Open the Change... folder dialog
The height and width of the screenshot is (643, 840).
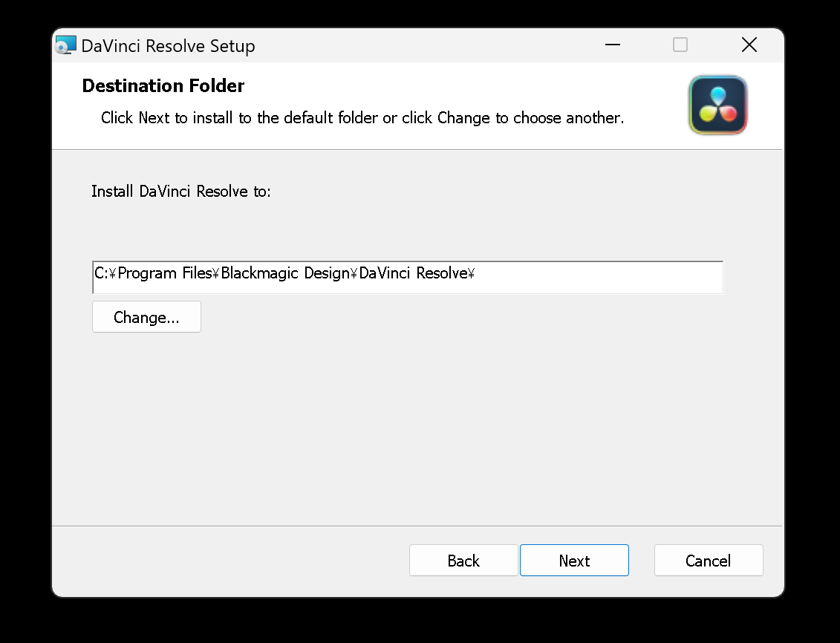146,317
